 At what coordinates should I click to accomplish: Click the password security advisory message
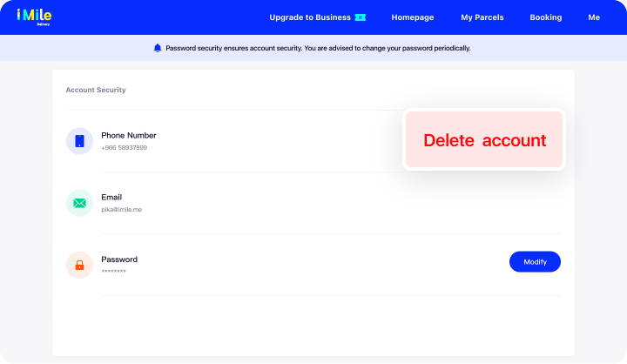[x=318, y=48]
